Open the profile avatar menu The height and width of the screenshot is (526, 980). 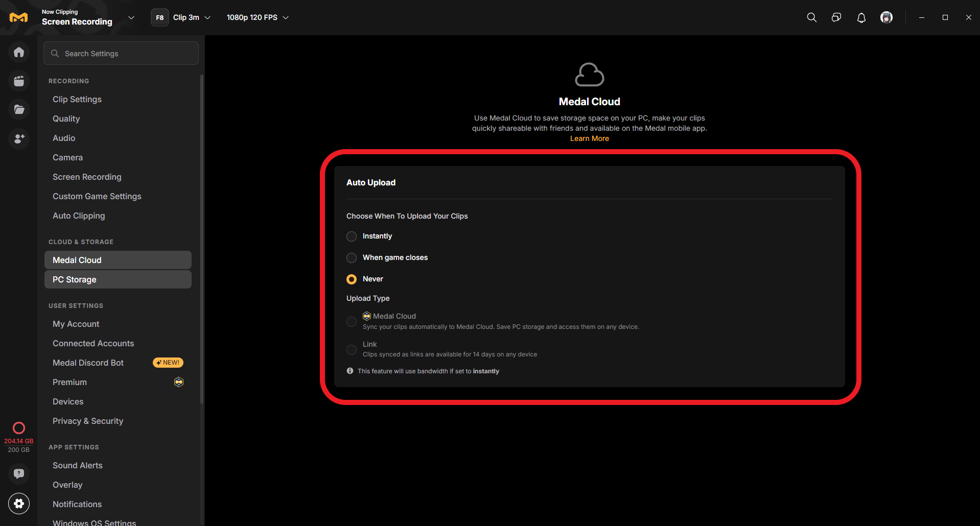[886, 17]
